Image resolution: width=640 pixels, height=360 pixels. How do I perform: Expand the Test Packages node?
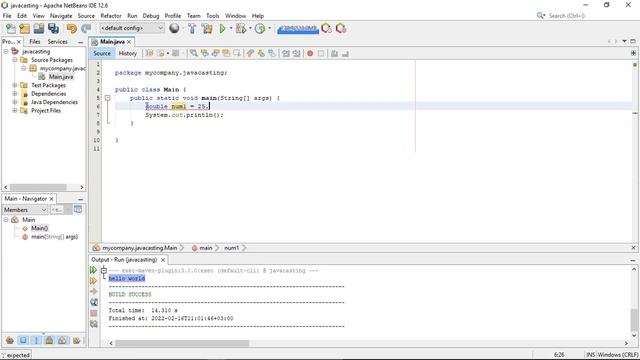pyautogui.click(x=15, y=85)
